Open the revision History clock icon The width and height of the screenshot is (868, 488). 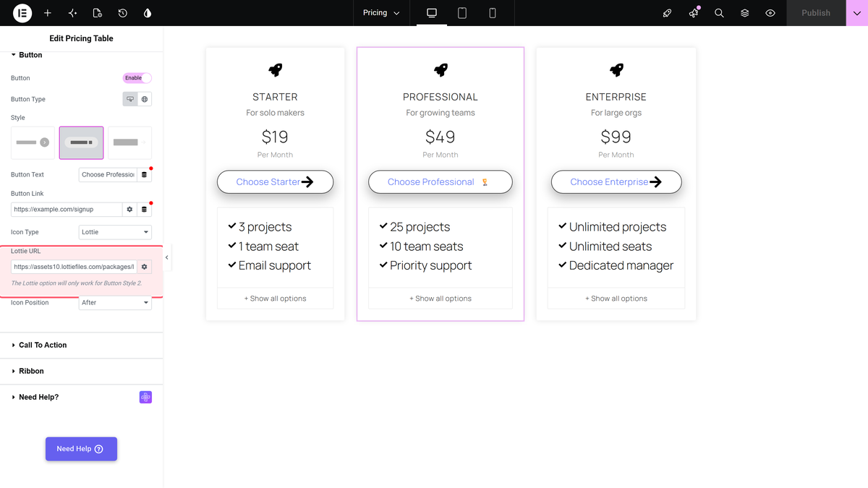pos(123,13)
